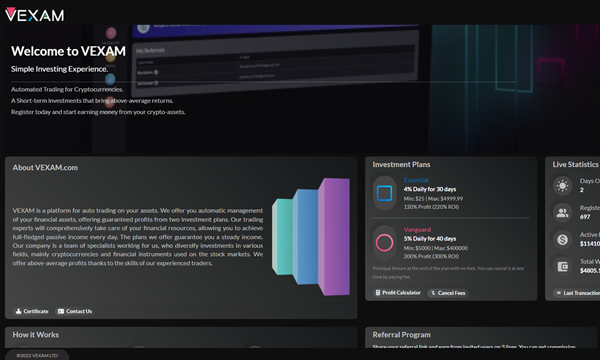Select the Vanguard plan title

(x=417, y=230)
